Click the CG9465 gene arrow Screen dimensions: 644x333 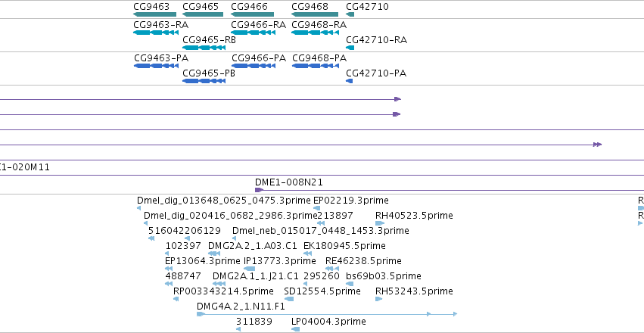click(203, 14)
